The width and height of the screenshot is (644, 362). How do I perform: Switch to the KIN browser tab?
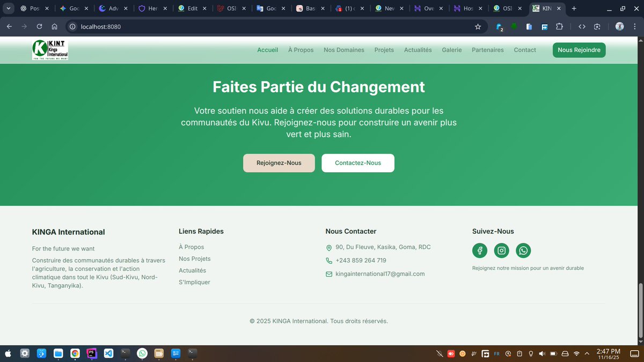click(546, 9)
